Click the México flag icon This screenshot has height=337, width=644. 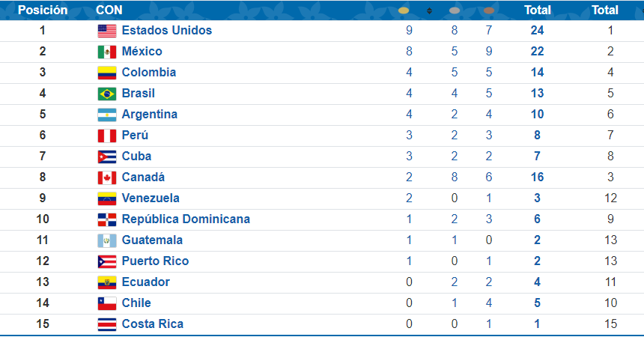tap(107, 52)
